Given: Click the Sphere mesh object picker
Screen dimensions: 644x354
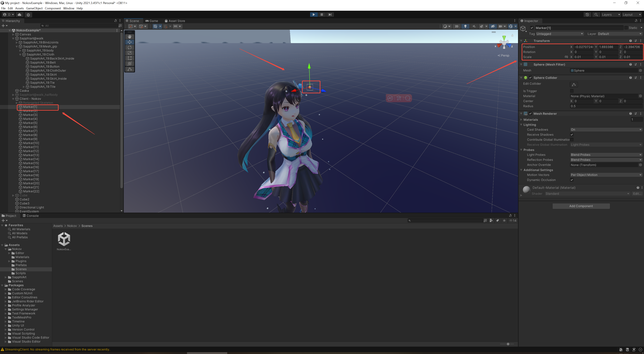Looking at the screenshot, I should coord(640,70).
